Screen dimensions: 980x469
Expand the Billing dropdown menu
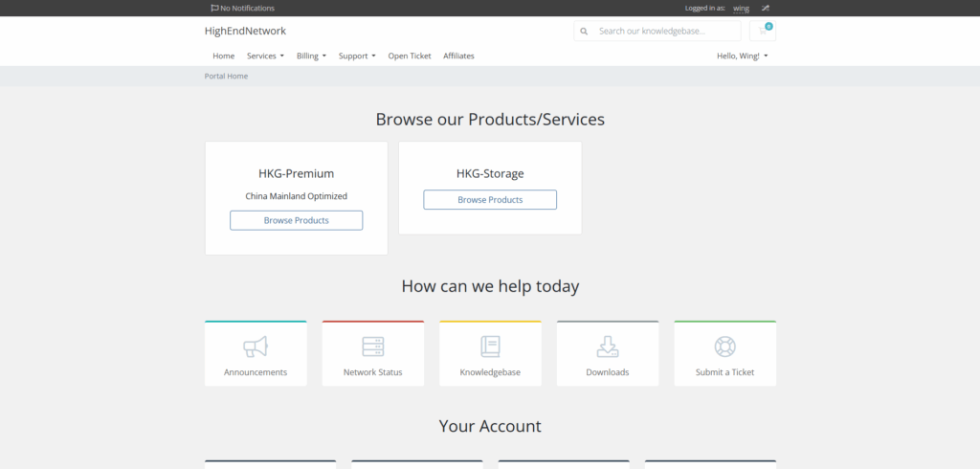tap(311, 56)
